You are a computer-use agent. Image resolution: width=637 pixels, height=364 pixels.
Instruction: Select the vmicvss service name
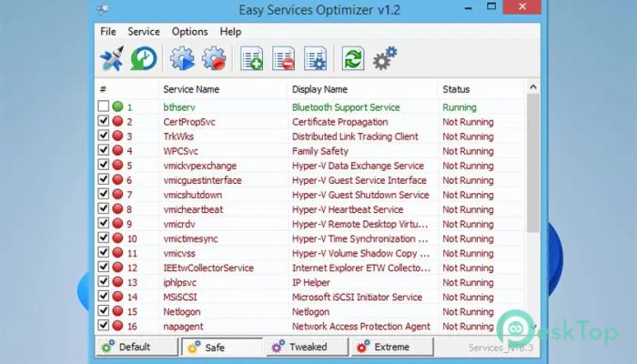(x=179, y=254)
